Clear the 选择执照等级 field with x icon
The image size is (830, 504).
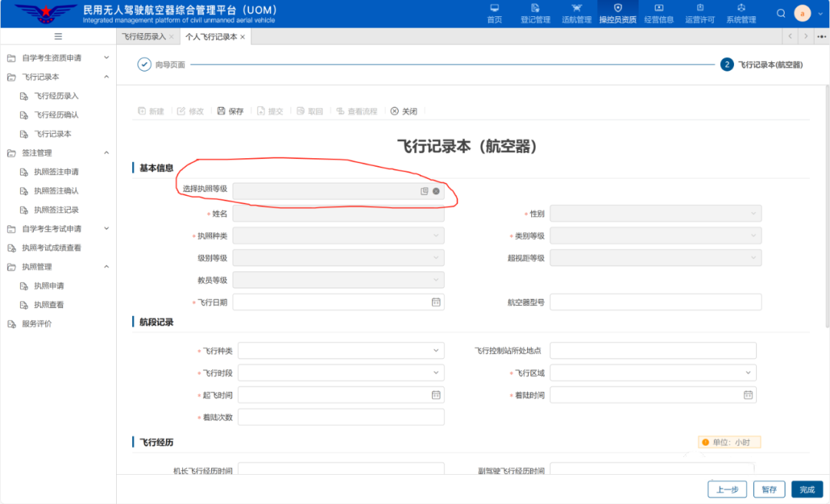(436, 191)
